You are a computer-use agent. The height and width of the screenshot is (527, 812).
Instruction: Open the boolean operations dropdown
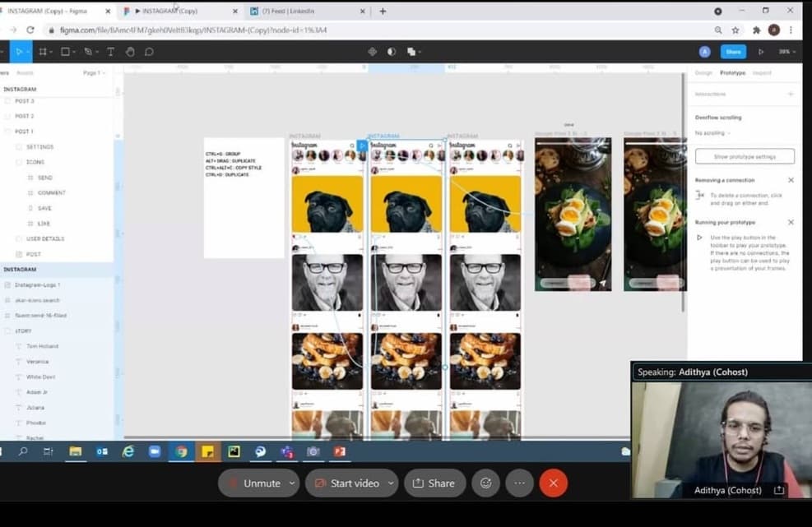419,52
